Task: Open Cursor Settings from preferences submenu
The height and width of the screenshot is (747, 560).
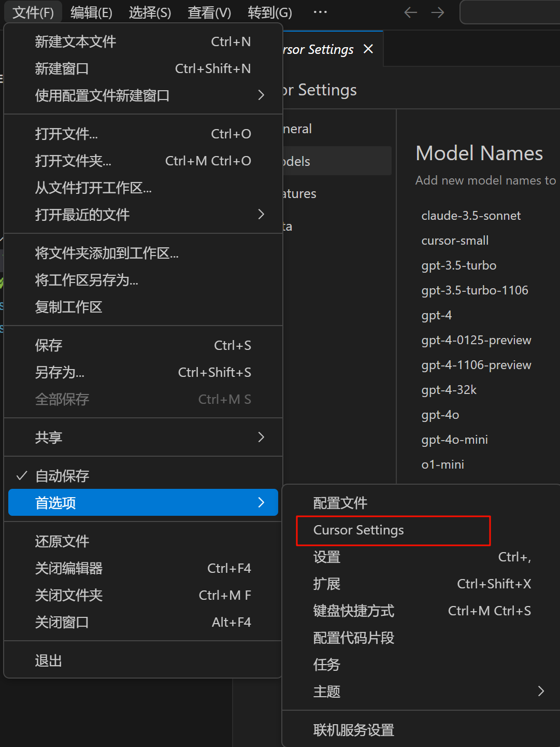Action: tap(422, 530)
